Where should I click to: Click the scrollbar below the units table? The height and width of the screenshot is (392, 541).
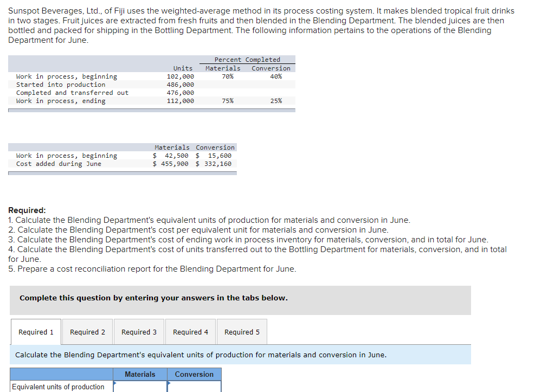(x=151, y=110)
